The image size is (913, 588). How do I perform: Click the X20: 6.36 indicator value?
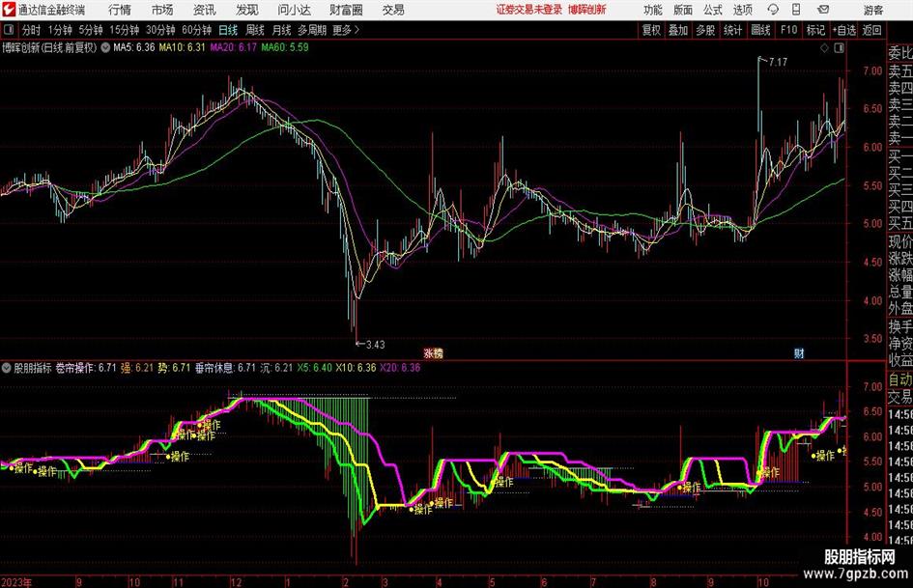(400, 368)
